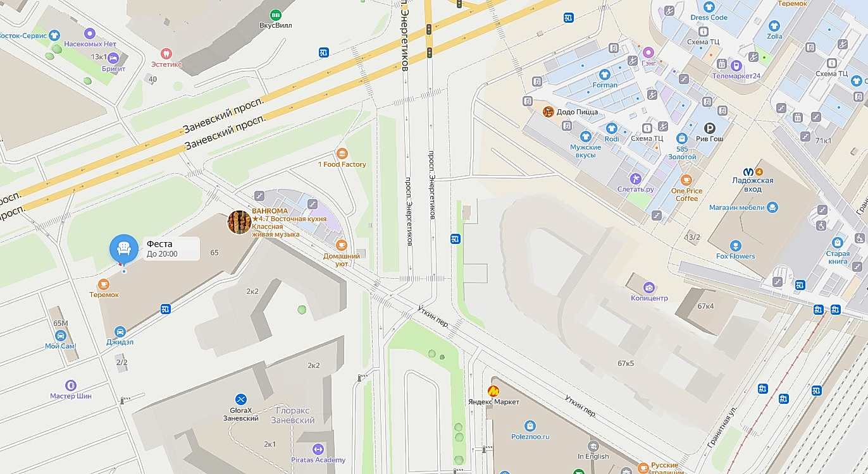Click the Polezno.ru shop icon

point(530,426)
